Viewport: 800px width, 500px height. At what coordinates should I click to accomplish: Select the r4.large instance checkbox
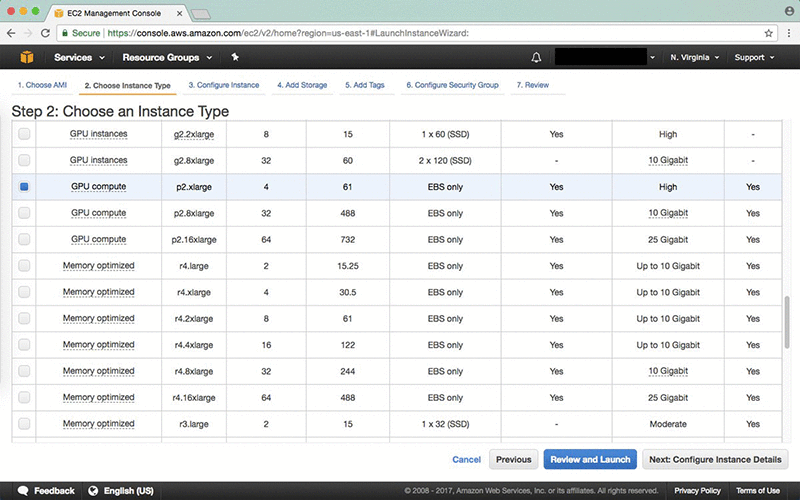click(x=24, y=266)
